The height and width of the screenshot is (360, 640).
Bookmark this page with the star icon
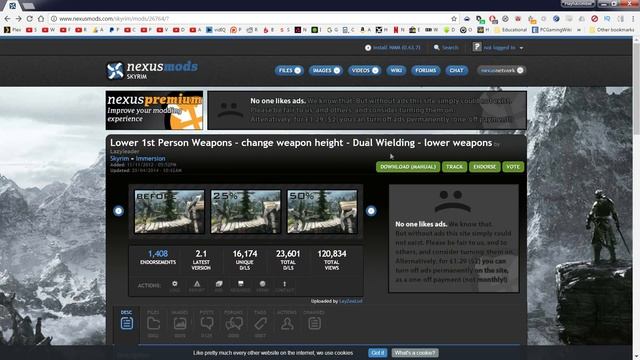click(454, 19)
